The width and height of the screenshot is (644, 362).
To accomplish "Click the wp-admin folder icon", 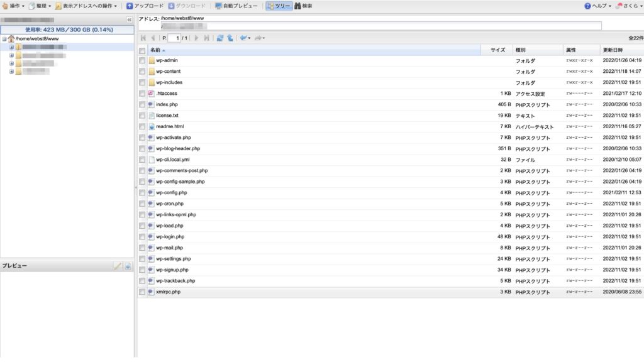I will 150,60.
